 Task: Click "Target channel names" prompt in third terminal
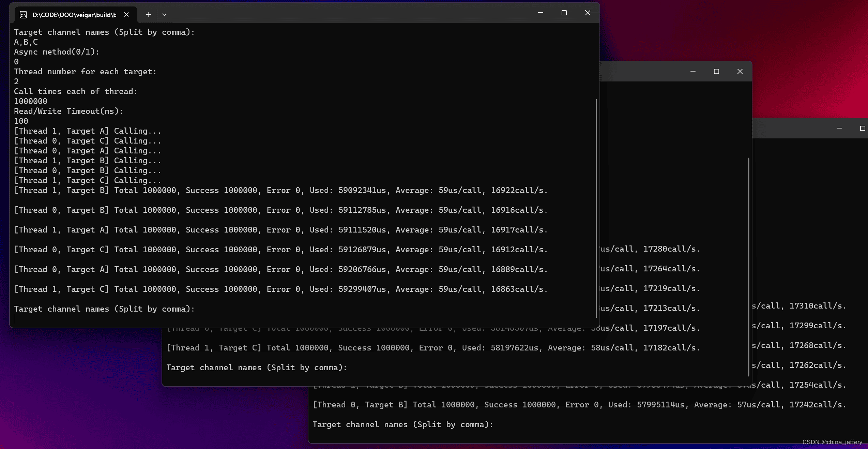click(x=403, y=424)
